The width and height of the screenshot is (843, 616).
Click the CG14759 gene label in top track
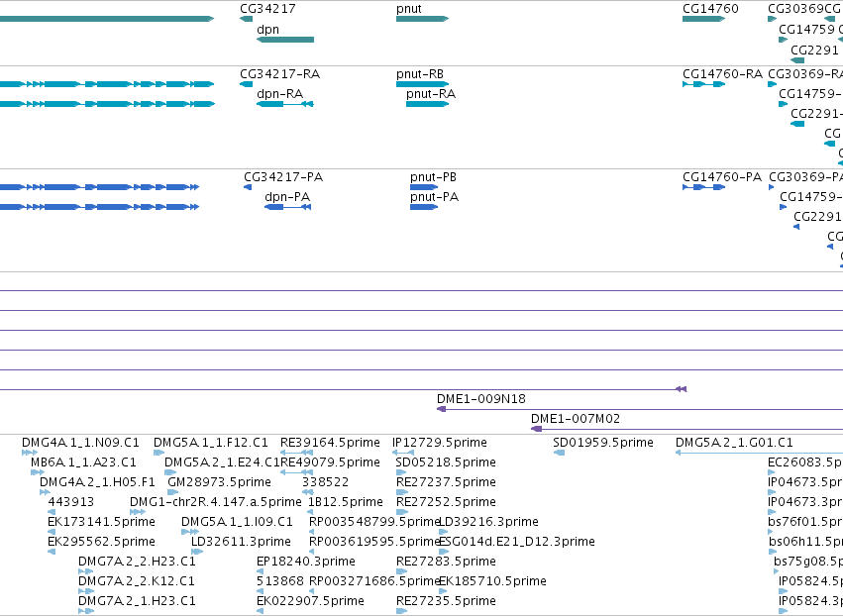[806, 30]
